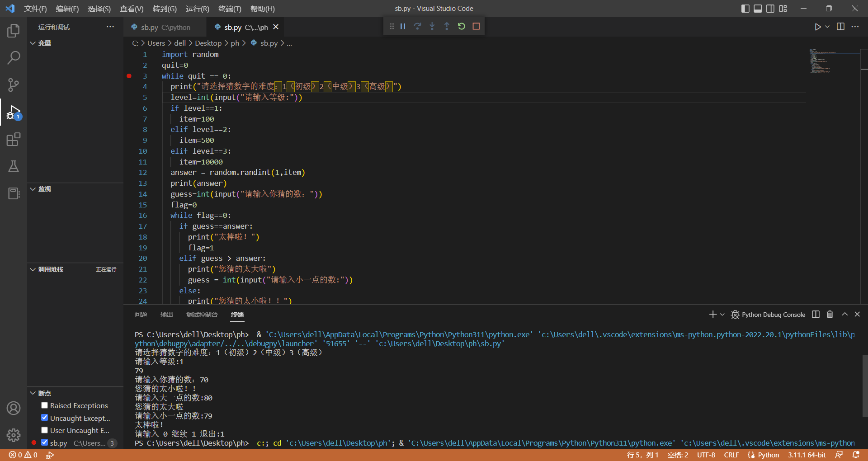
Task: Open the Explorer view in activity bar
Action: [x=14, y=31]
